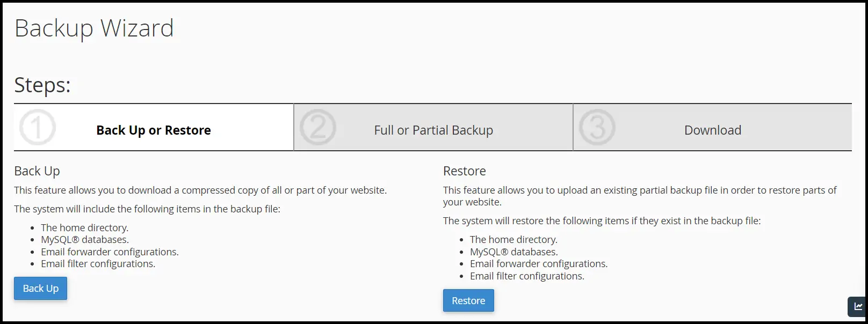Click 'Email filter configurations.' under Back Up
868x324 pixels.
click(98, 264)
